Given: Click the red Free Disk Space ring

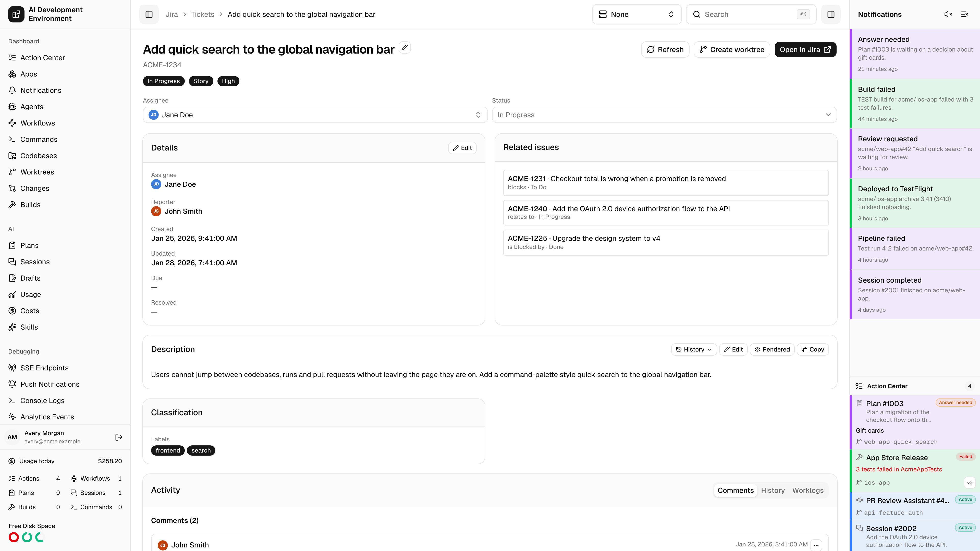Looking at the screenshot, I should tap(14, 537).
